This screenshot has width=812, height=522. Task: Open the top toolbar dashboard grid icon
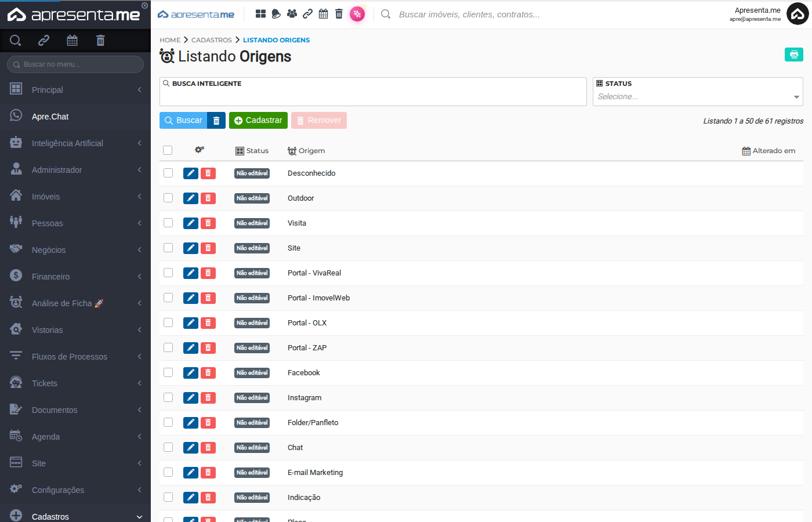(260, 14)
